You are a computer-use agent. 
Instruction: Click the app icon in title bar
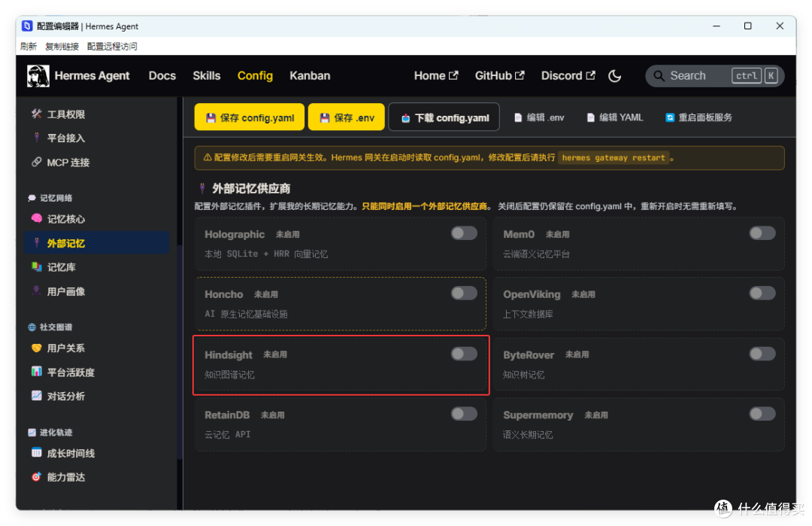27,26
